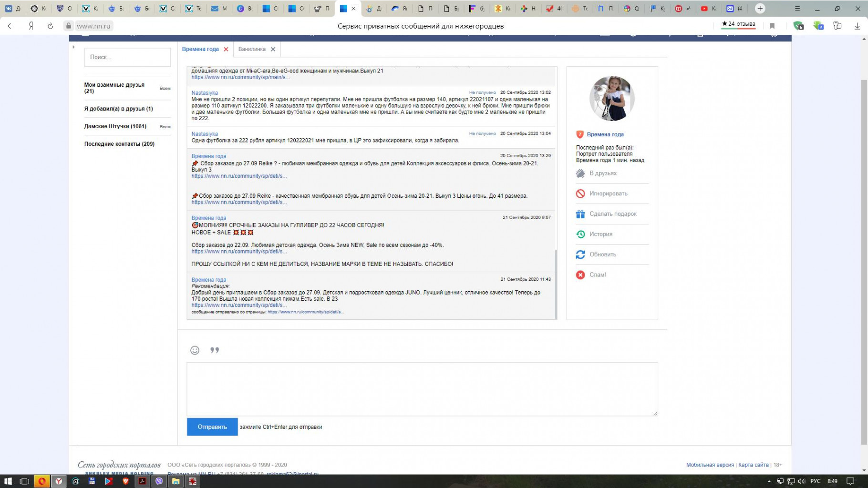Switch to the Ванилинка chat tab
This screenshot has height=488, width=868.
pyautogui.click(x=252, y=49)
